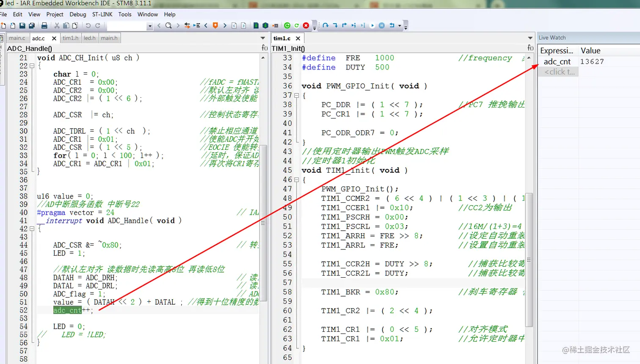
Task: Open the Project menu
Action: coord(55,14)
